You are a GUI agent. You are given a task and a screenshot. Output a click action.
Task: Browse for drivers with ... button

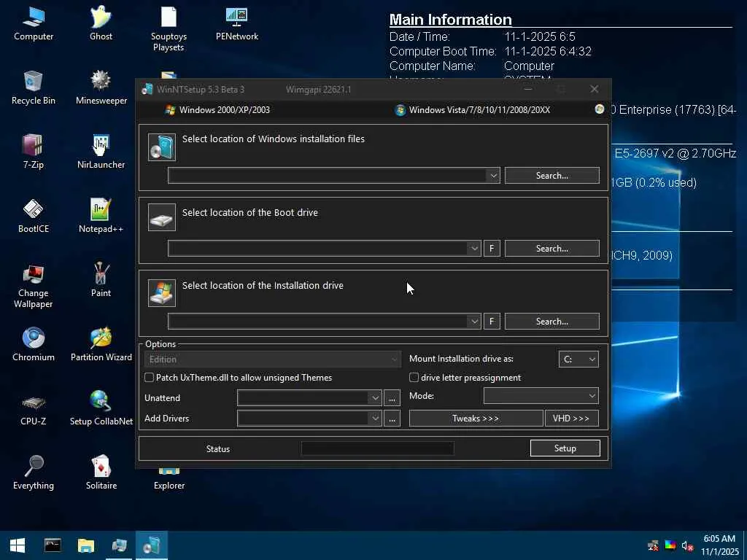392,419
